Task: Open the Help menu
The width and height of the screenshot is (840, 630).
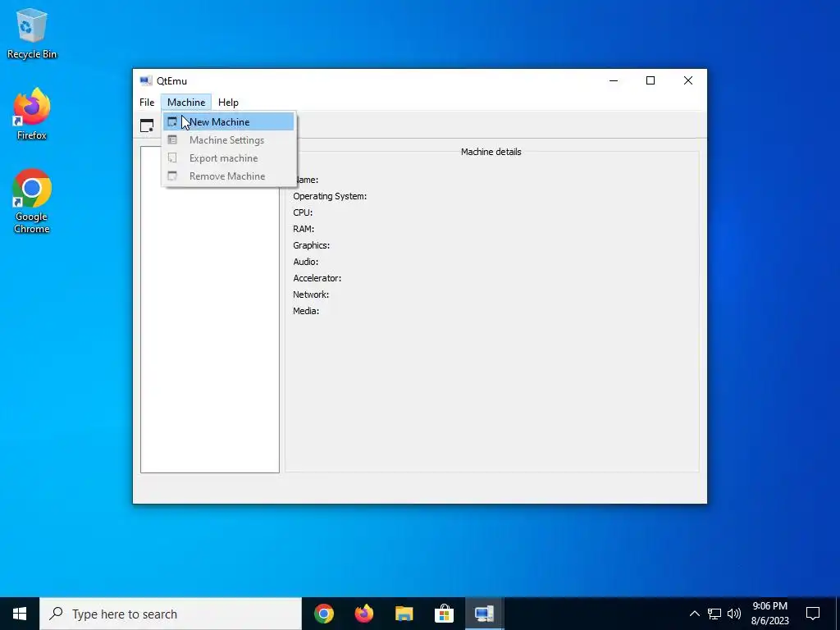Action: pyautogui.click(x=228, y=103)
